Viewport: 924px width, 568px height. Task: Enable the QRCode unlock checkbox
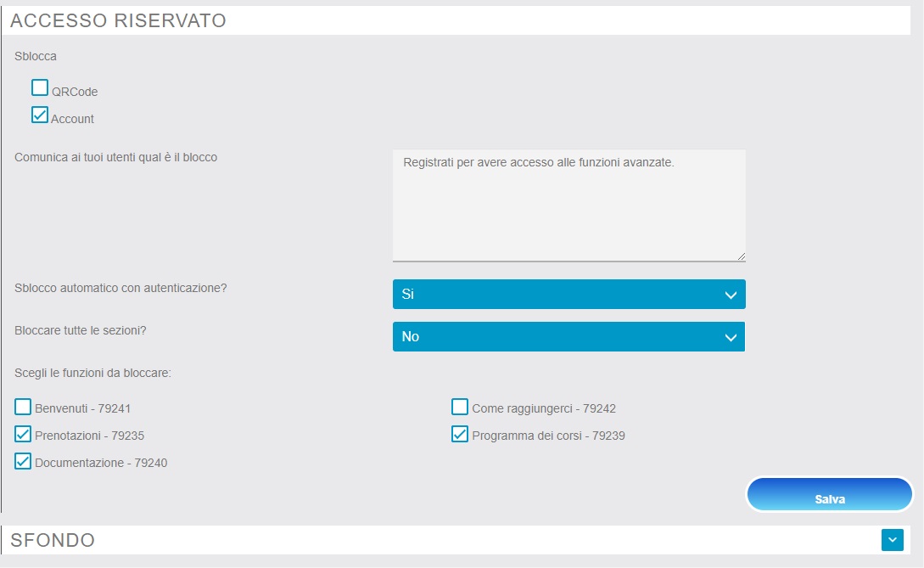click(40, 87)
